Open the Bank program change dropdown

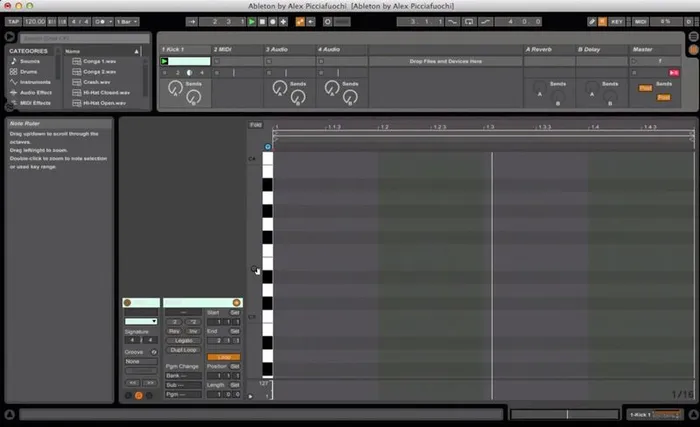pos(183,376)
